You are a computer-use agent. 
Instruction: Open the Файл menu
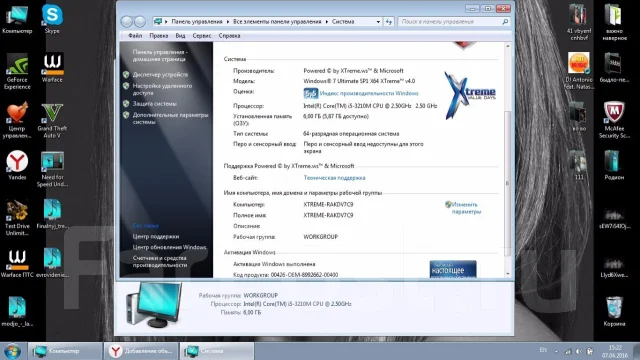(135, 36)
